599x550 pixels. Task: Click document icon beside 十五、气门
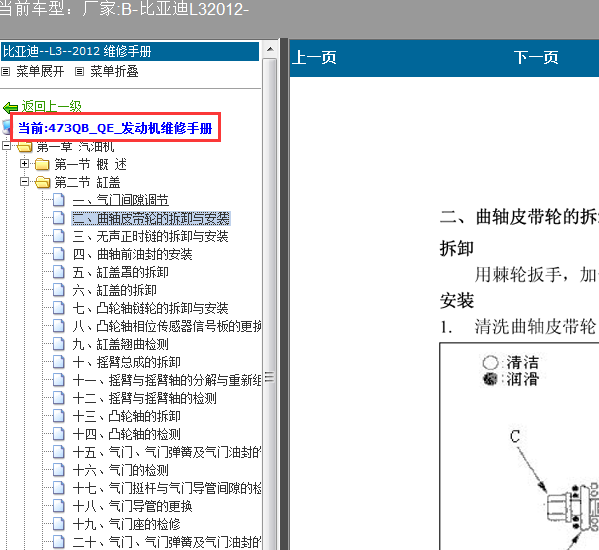[x=58, y=451]
